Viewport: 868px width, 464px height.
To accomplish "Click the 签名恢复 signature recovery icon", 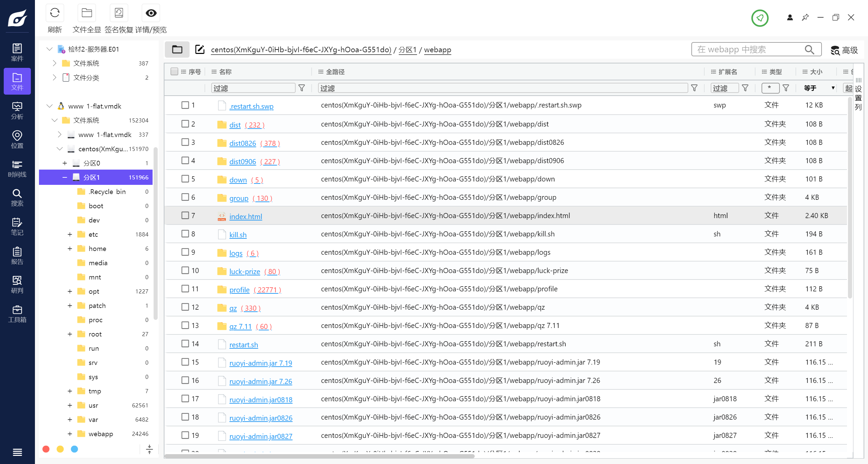I will [119, 14].
